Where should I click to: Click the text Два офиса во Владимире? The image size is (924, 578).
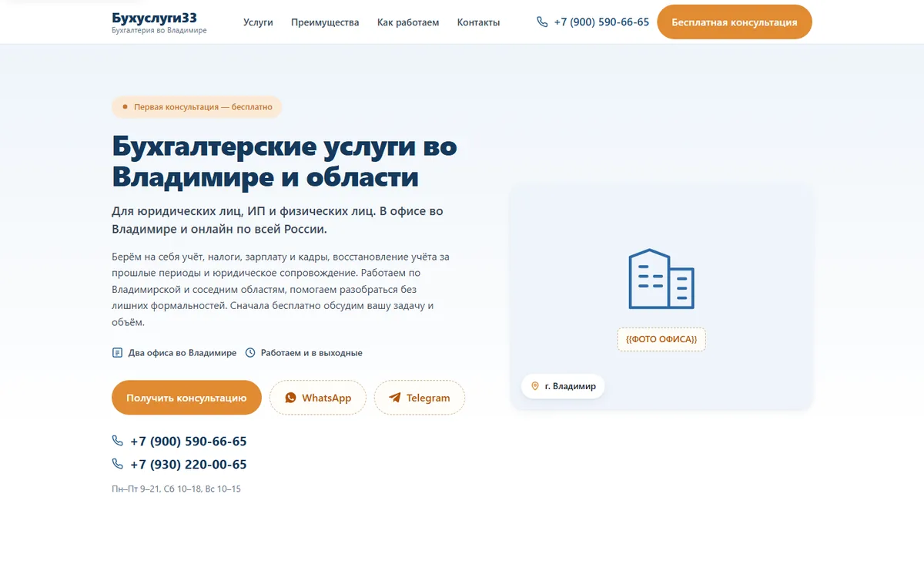pyautogui.click(x=182, y=353)
